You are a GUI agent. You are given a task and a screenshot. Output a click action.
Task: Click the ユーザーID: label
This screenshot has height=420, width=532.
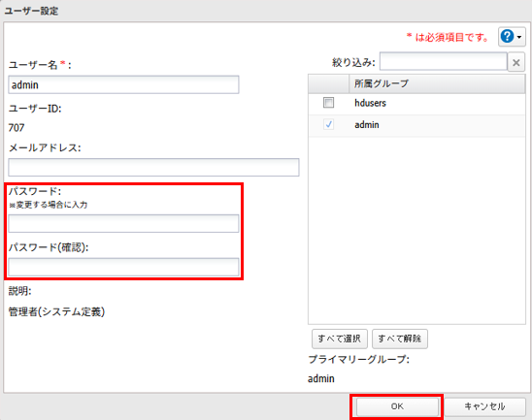(35, 109)
